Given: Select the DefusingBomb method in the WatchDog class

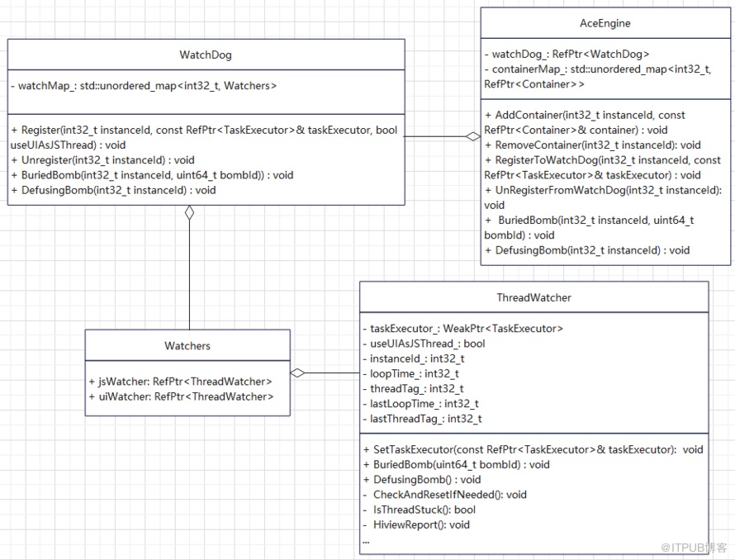Looking at the screenshot, I should (x=113, y=190).
